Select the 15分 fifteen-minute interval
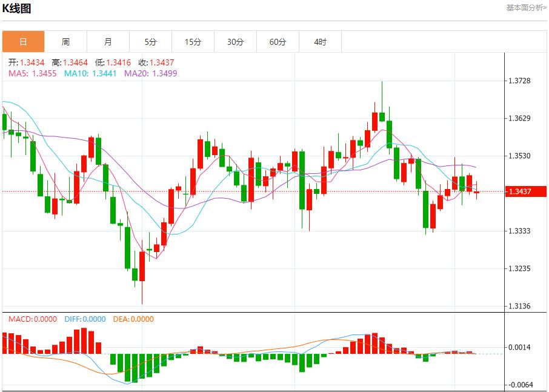This screenshot has width=549, height=392. [193, 41]
